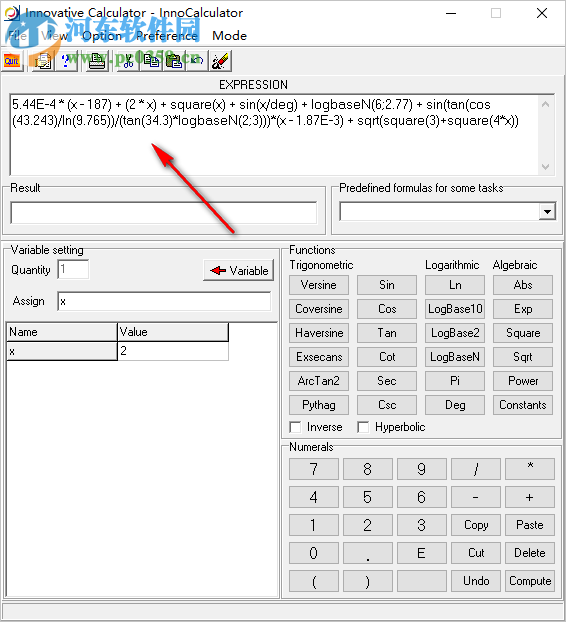Click the undo arrow toolbar icon
The image size is (566, 622).
pos(197,61)
